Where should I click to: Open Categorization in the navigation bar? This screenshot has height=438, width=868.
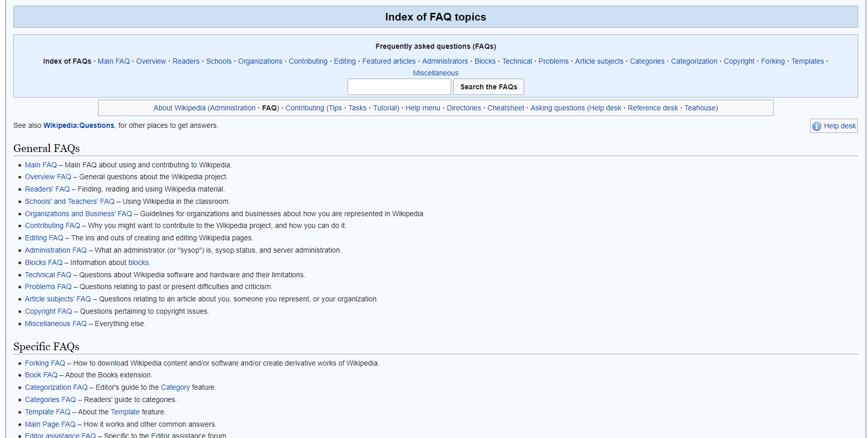coord(694,61)
